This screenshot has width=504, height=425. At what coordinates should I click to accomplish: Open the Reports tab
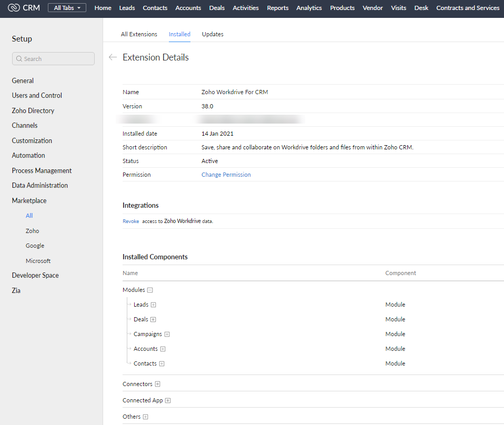tap(278, 8)
